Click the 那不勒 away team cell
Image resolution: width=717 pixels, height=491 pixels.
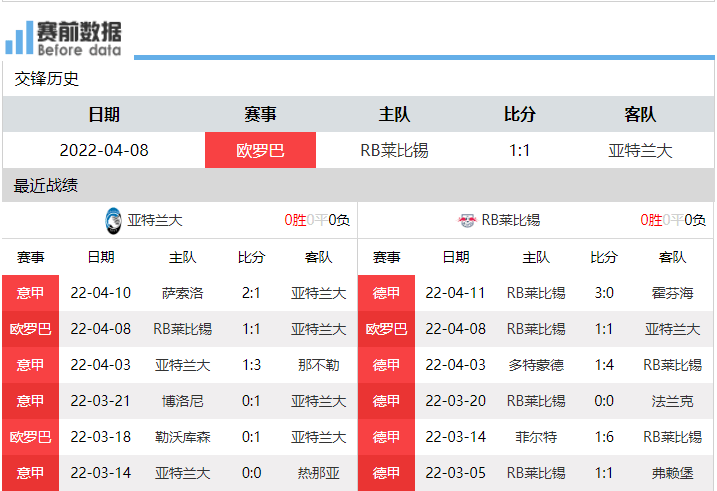pyautogui.click(x=318, y=365)
